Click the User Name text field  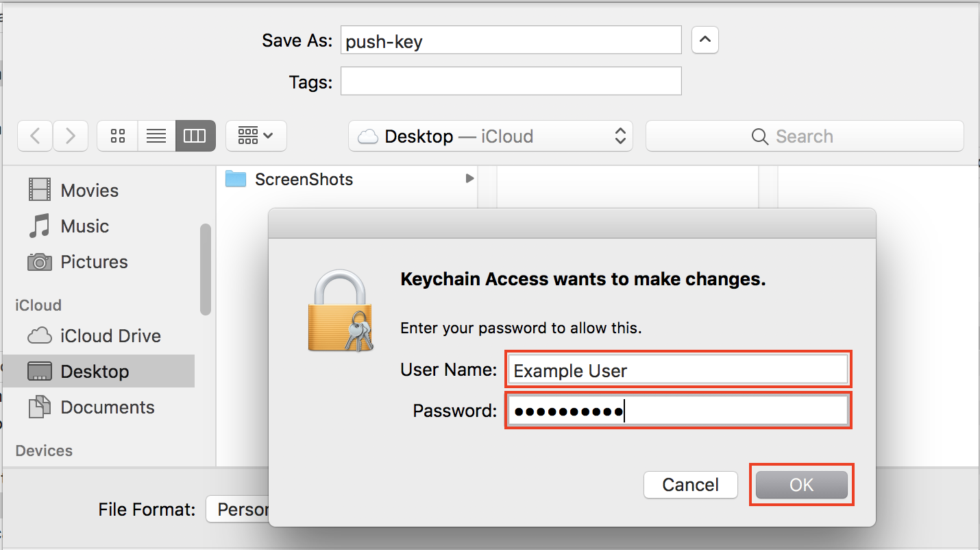[x=678, y=370]
